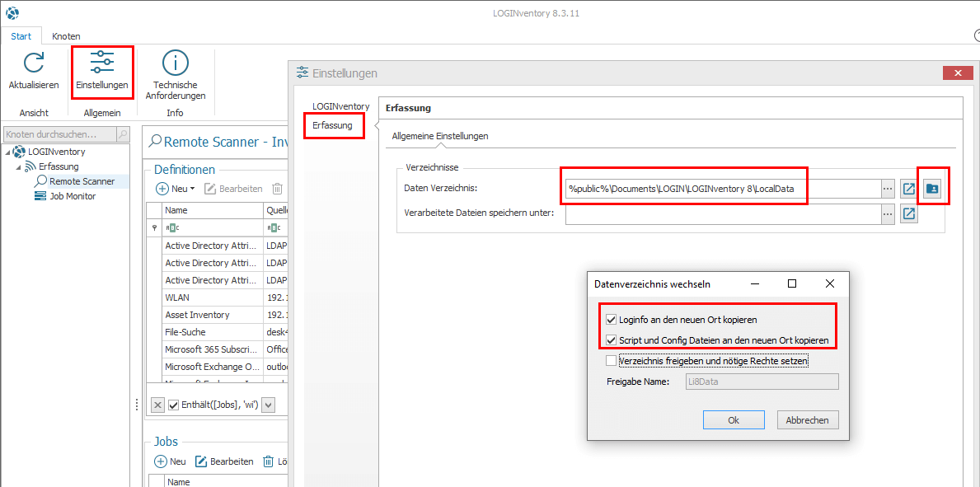Close the Einstellungen window
The width and height of the screenshot is (980, 487).
[958, 73]
